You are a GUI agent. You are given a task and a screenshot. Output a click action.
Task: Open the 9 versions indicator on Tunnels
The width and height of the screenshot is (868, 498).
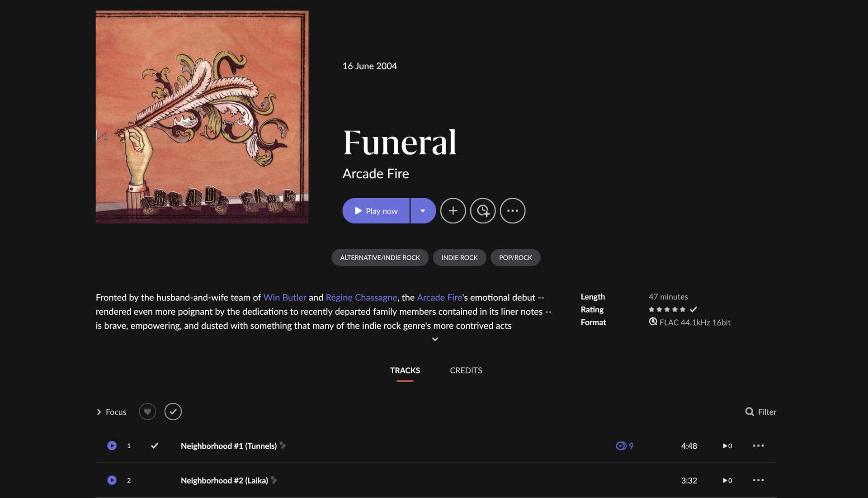(625, 446)
